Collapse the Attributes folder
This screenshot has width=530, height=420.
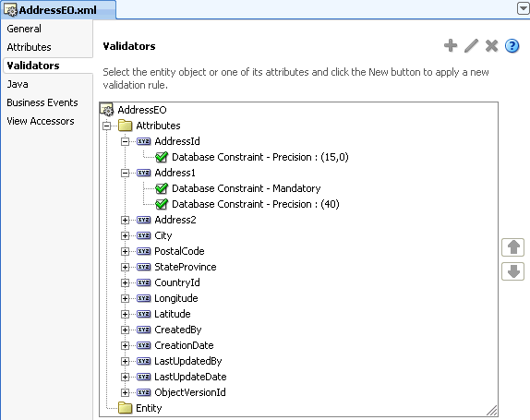tap(107, 126)
